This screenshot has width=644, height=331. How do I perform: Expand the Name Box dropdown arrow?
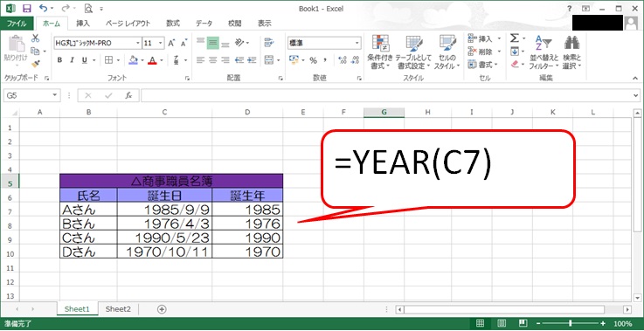point(55,96)
